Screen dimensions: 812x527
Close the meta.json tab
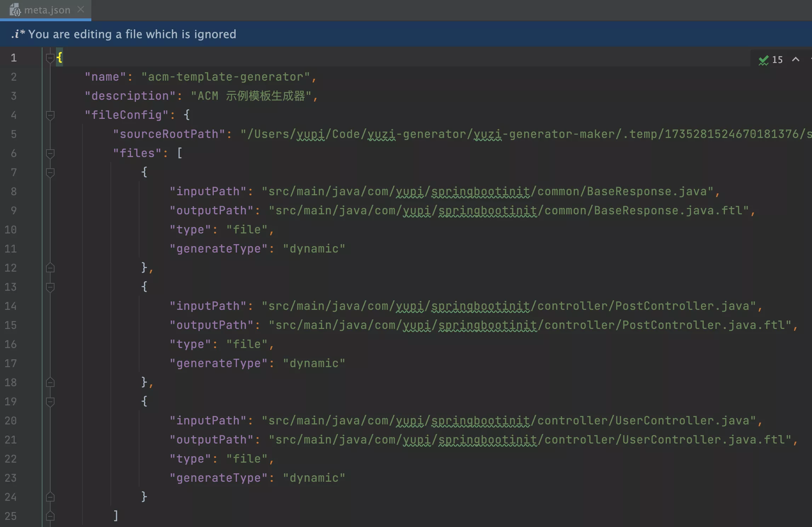point(81,10)
